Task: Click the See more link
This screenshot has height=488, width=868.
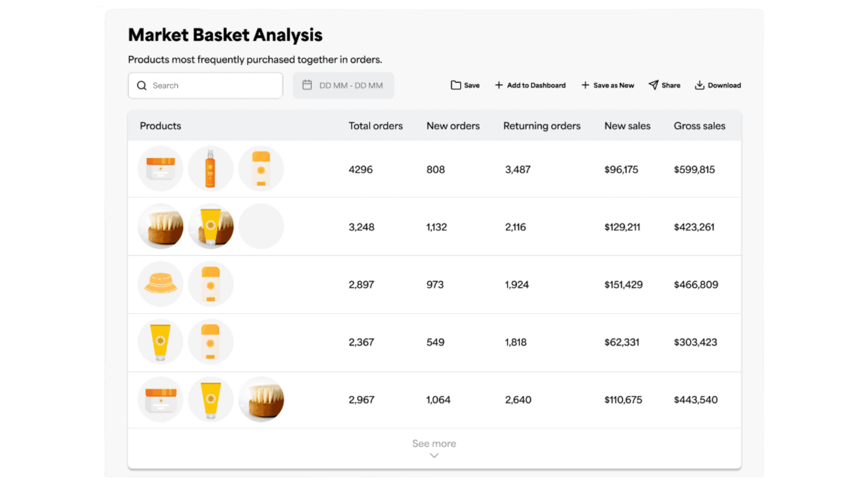Action: tap(434, 443)
